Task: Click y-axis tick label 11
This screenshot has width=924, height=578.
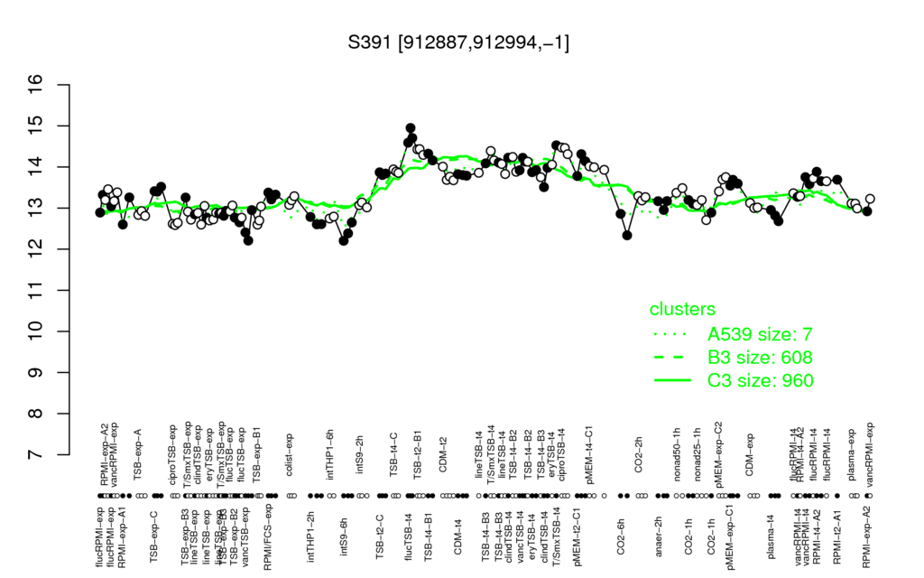Action: [36, 290]
